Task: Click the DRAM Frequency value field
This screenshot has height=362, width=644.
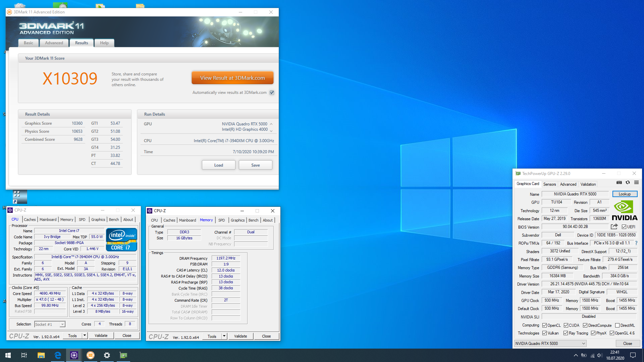Action: pyautogui.click(x=226, y=258)
